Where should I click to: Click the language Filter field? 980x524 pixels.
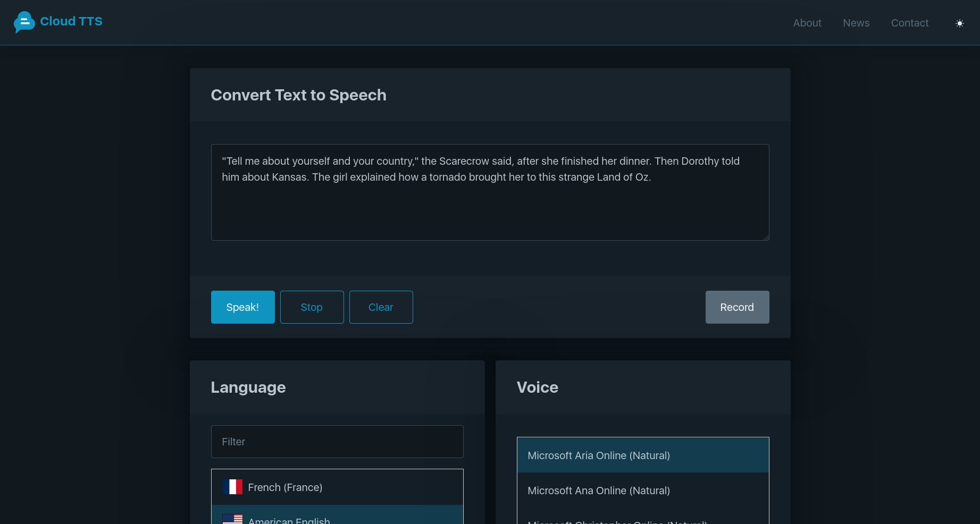(337, 441)
